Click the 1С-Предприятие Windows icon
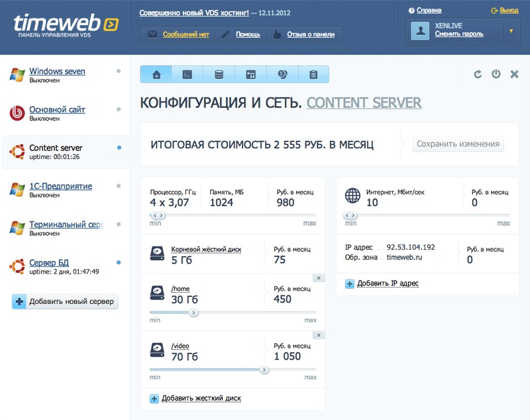The width and height of the screenshot is (530, 420). [17, 190]
